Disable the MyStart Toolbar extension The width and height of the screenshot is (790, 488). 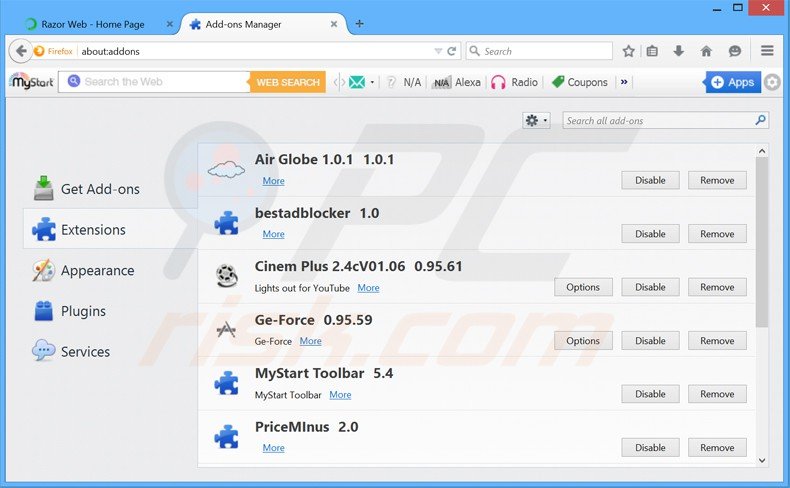pos(650,394)
